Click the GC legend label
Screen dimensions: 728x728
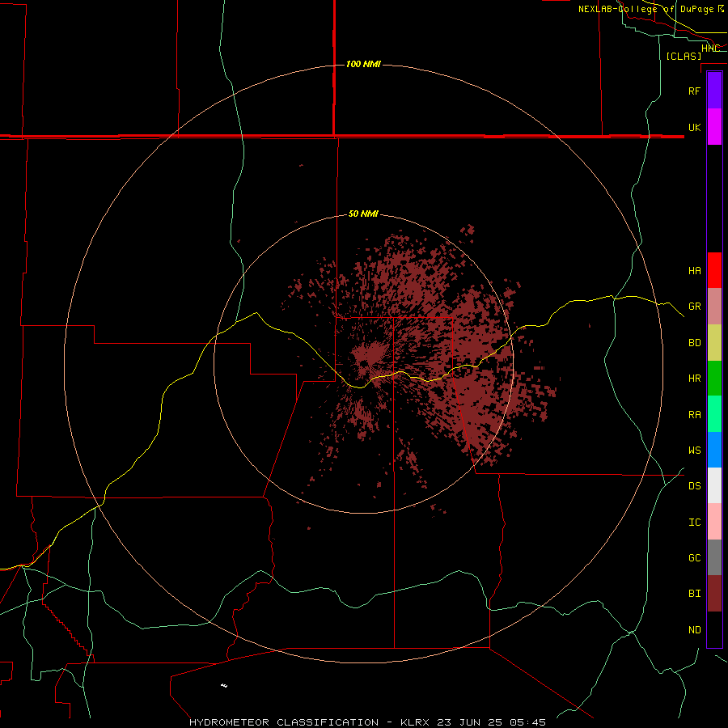coord(694,557)
